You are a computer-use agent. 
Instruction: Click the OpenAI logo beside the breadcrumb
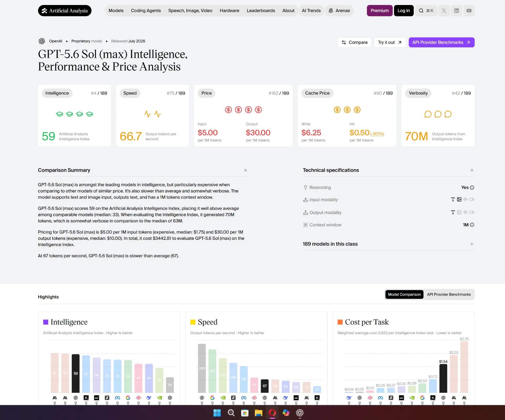42,41
